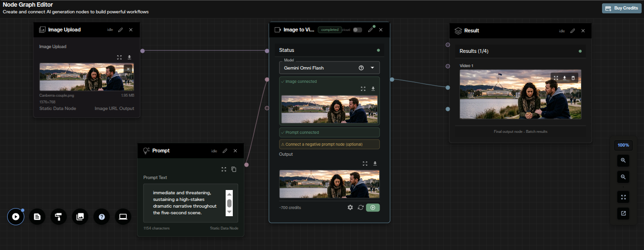The width and height of the screenshot is (644, 250).
Task: Run the whole workflow with play button
Action: click(16, 217)
